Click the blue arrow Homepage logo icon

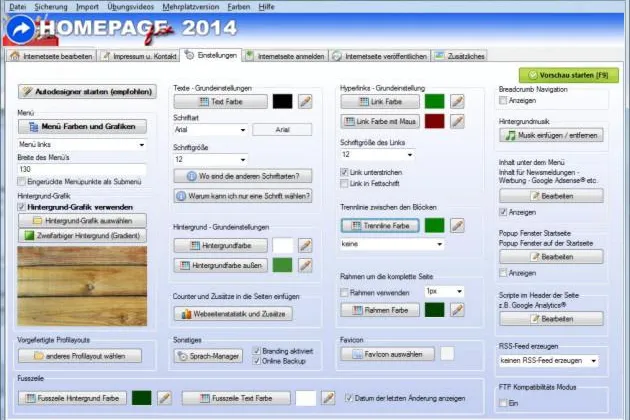[20, 29]
